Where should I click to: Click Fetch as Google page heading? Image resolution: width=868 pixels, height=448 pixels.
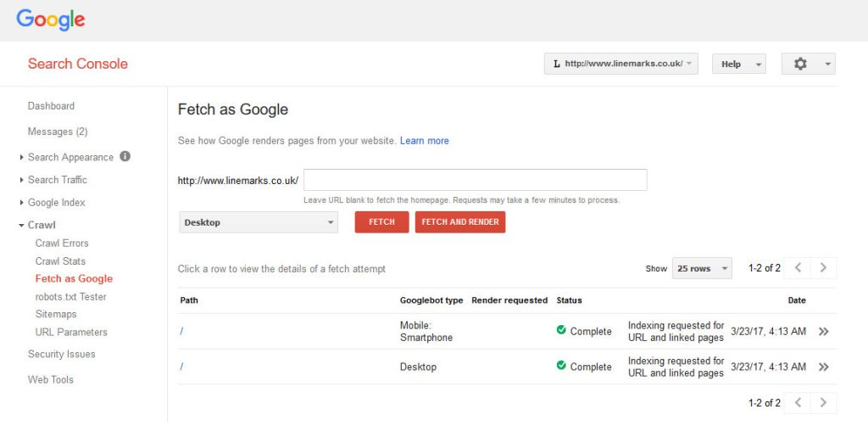(233, 109)
